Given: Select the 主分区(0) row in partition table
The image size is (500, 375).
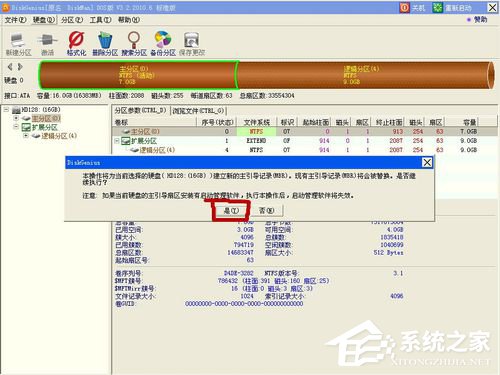Looking at the screenshot, I should (x=305, y=132).
